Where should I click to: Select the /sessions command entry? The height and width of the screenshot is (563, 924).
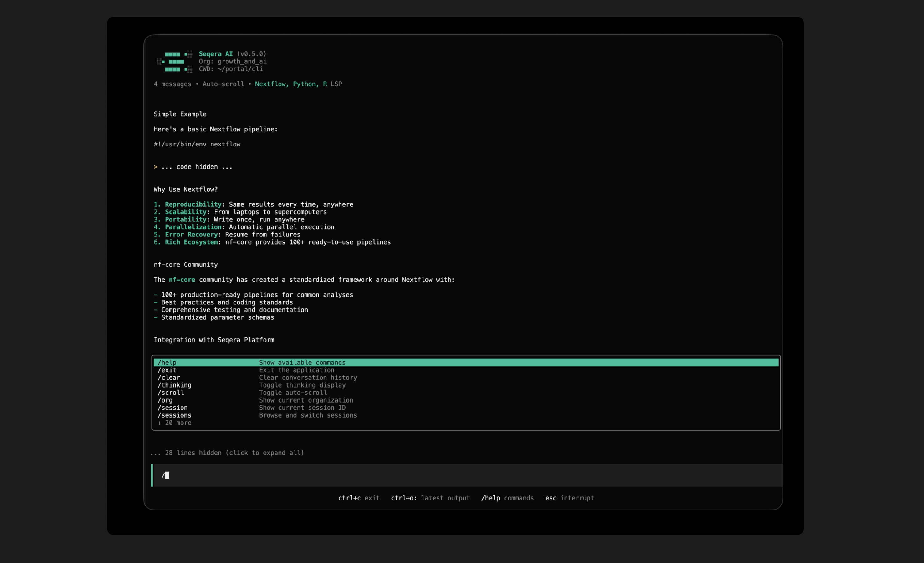[466, 415]
